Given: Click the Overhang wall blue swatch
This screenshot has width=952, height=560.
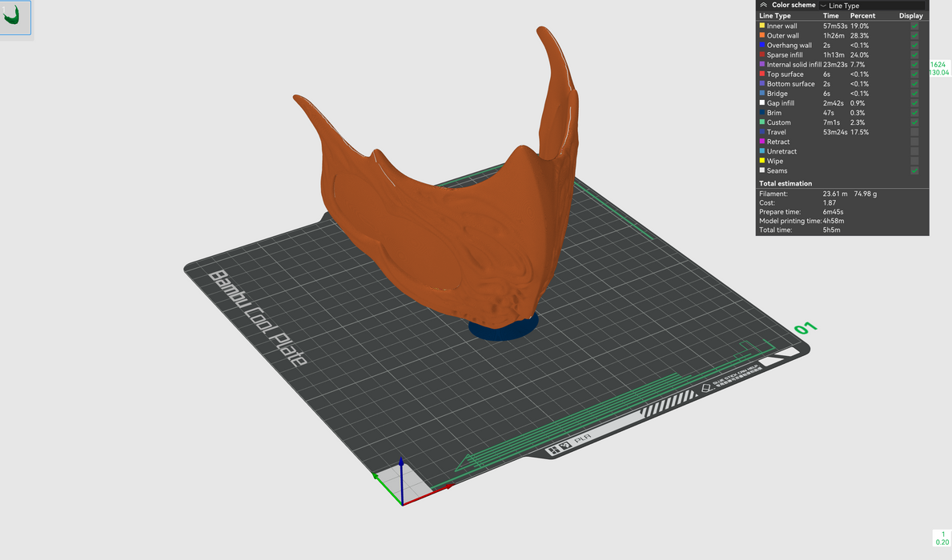Looking at the screenshot, I should pos(762,46).
